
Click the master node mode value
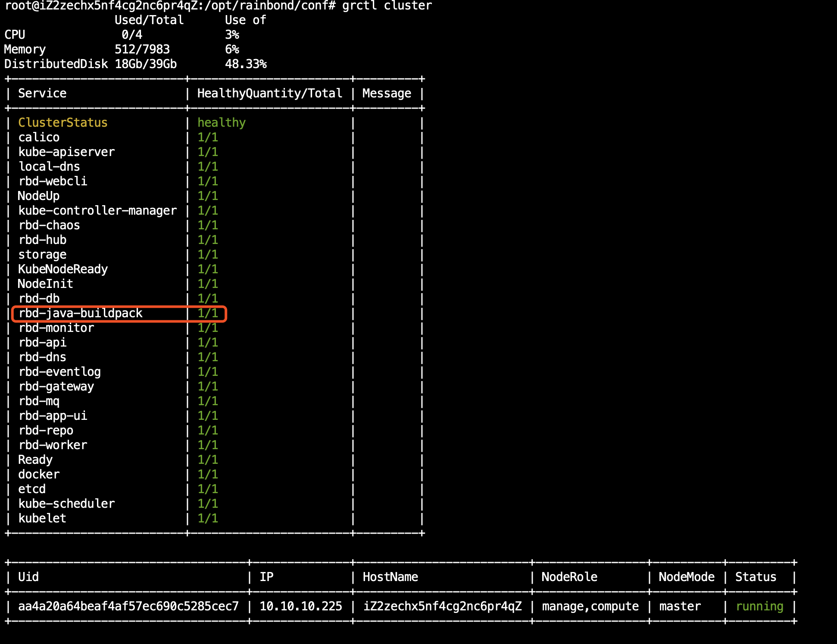point(680,606)
